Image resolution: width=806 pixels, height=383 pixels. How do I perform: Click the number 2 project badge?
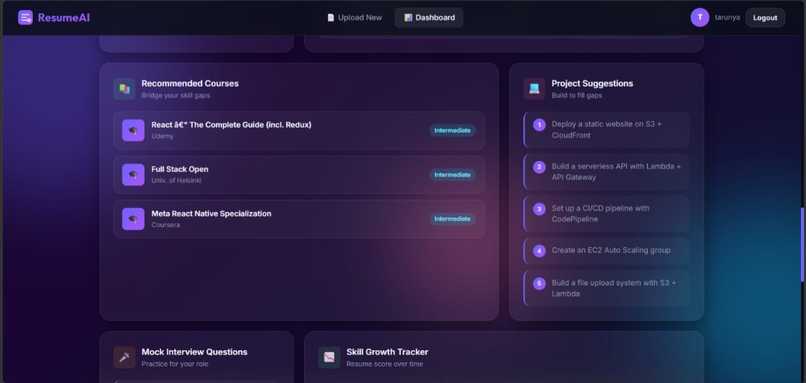point(539,167)
